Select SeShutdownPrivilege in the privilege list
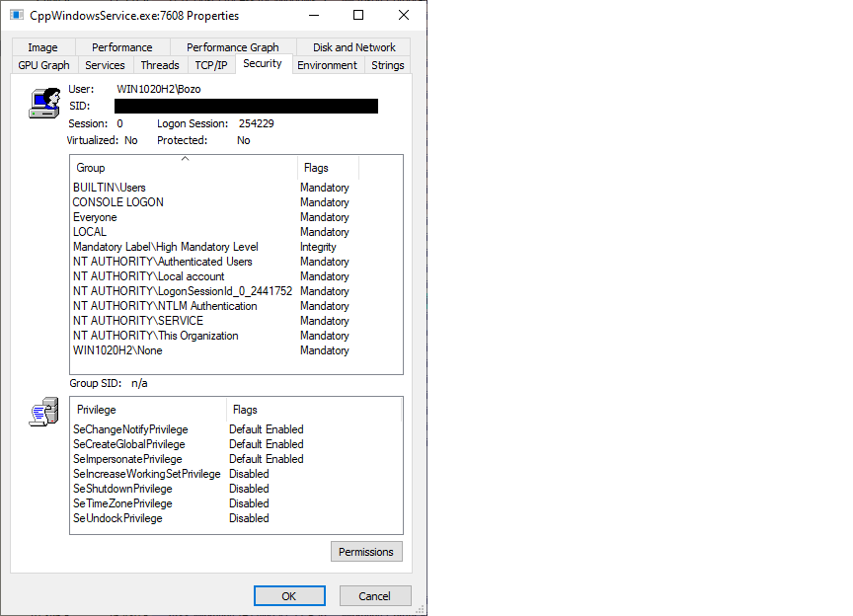The width and height of the screenshot is (853, 616). (x=122, y=488)
